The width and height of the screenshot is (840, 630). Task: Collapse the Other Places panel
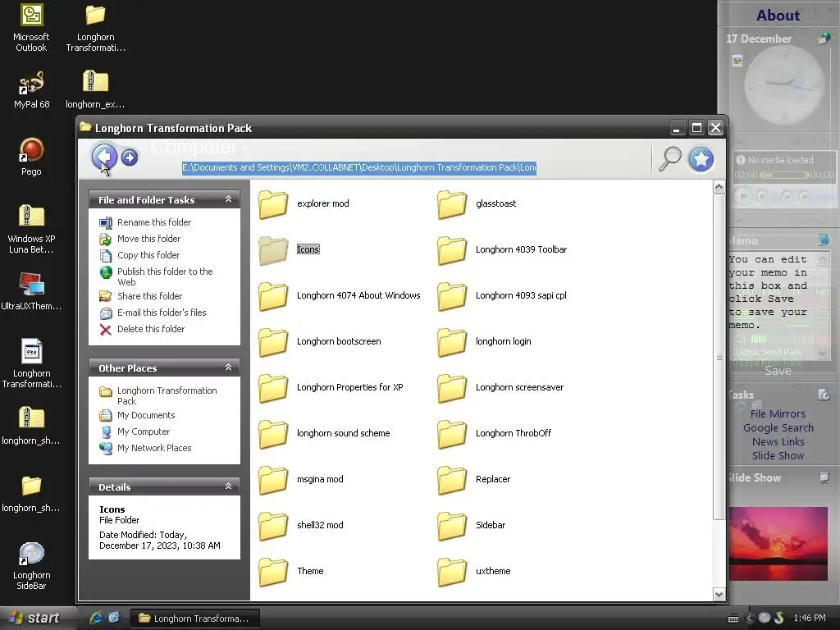pyautogui.click(x=228, y=367)
